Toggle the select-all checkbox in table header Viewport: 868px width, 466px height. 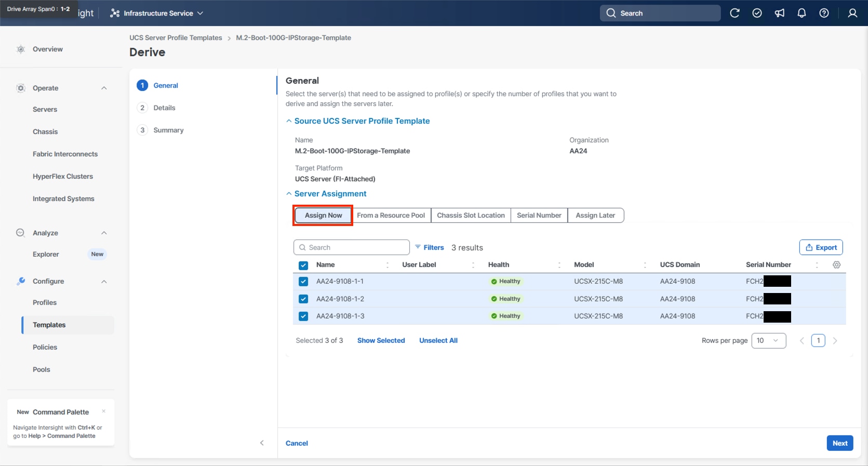(x=303, y=265)
